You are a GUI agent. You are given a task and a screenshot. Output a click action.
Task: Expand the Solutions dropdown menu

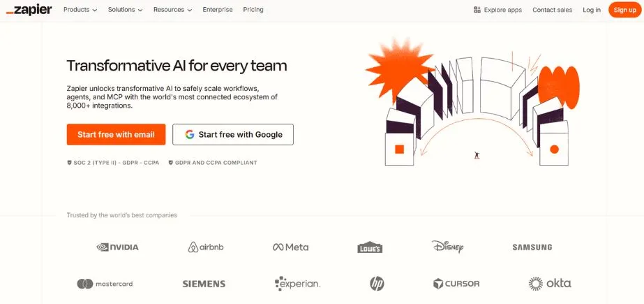coord(126,10)
